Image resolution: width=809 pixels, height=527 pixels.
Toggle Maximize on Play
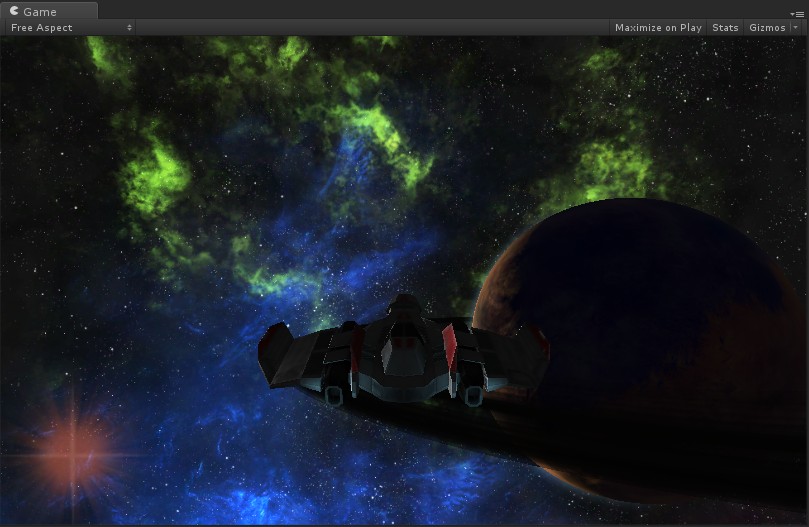(x=658, y=28)
